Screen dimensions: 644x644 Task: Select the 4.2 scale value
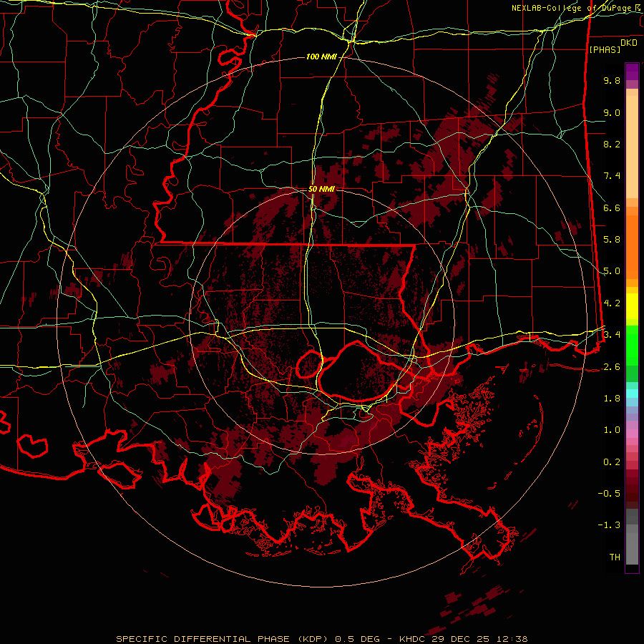(x=612, y=303)
